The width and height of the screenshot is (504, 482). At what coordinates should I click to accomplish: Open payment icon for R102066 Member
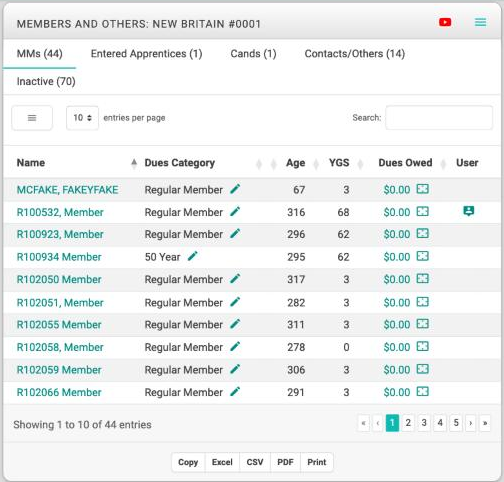pos(422,392)
